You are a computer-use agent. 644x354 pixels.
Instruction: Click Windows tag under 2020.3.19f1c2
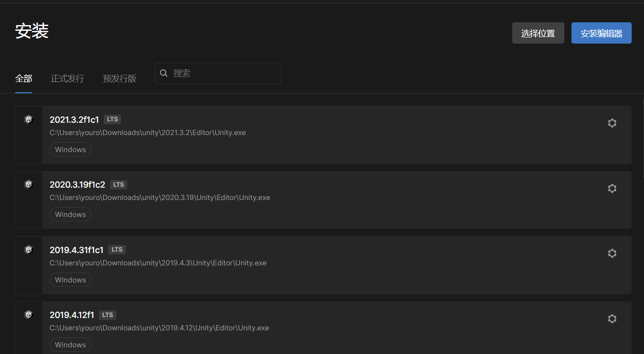[71, 215]
